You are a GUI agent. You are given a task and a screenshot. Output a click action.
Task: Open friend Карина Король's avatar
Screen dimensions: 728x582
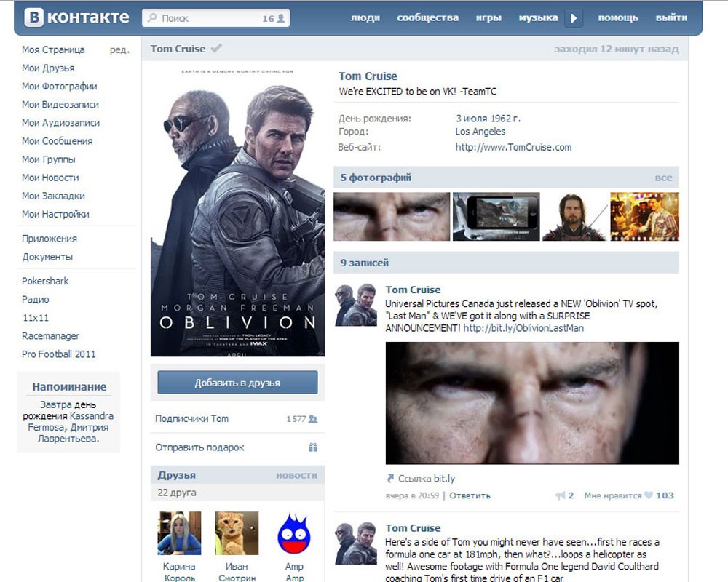(x=179, y=533)
